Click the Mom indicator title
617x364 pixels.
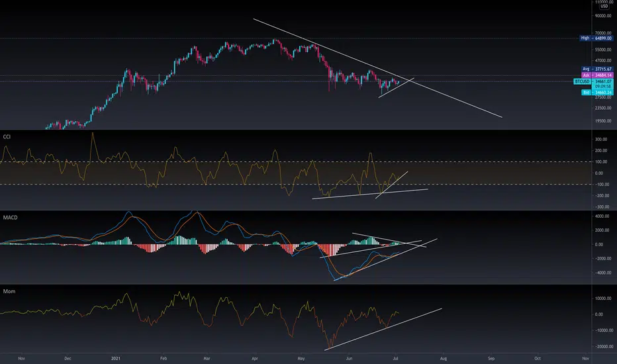[x=9, y=291]
